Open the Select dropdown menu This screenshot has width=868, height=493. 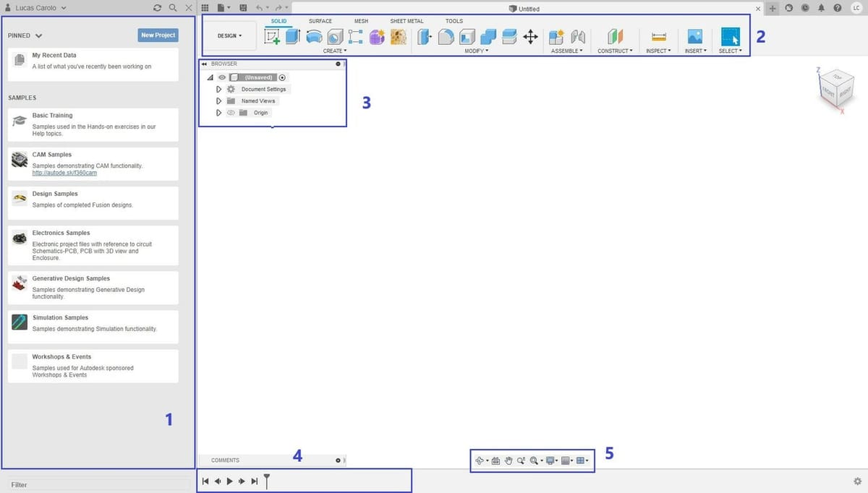(x=731, y=51)
